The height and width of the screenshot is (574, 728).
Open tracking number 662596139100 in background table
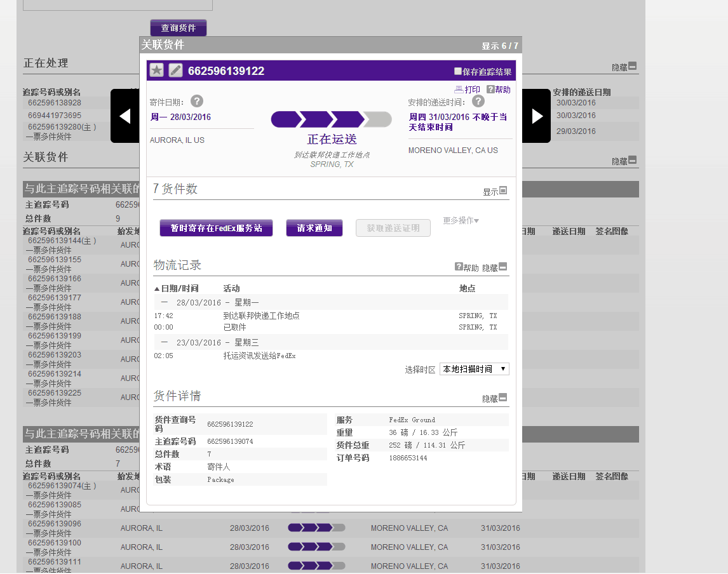[x=55, y=542]
